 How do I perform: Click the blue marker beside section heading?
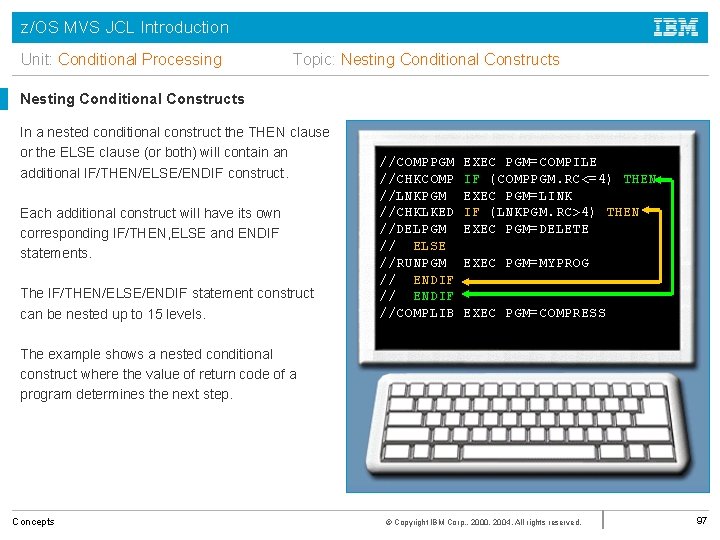(4, 99)
